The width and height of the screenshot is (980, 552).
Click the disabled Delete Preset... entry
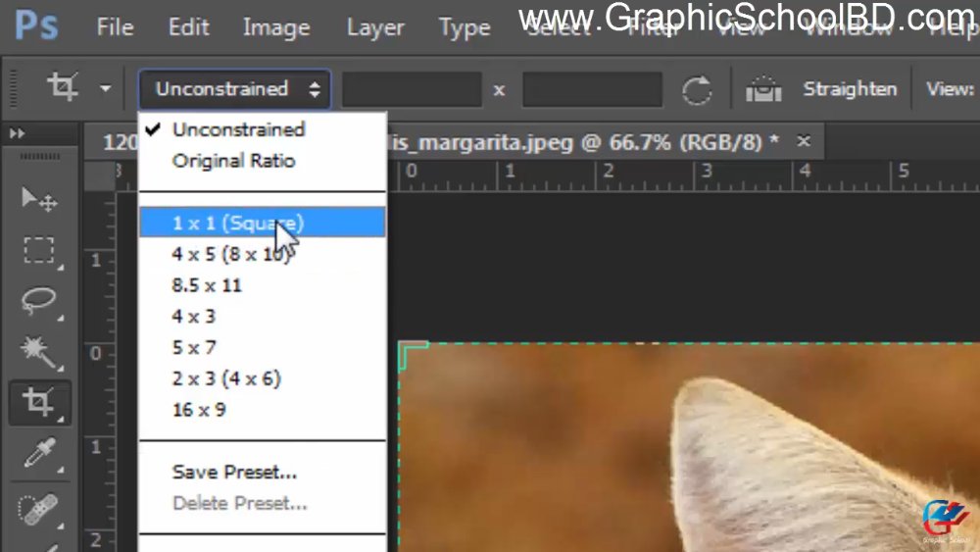262,503
